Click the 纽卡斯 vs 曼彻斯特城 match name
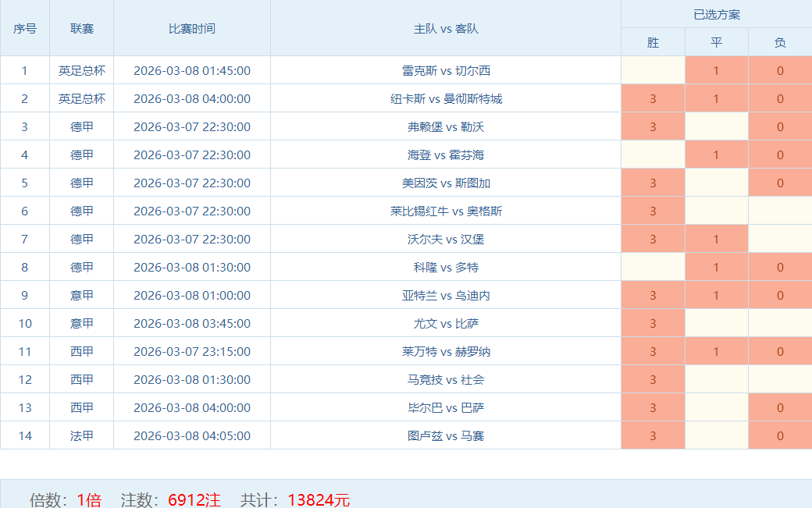The width and height of the screenshot is (812, 508). click(446, 98)
